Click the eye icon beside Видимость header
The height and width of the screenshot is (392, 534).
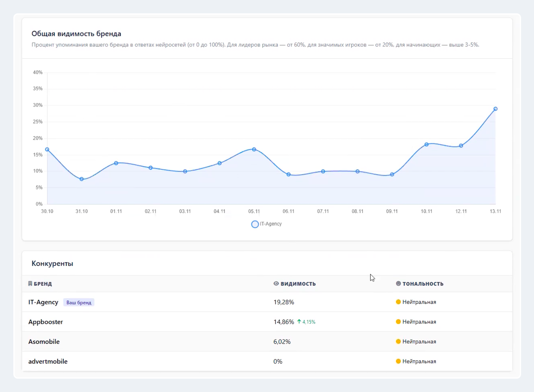[276, 284]
